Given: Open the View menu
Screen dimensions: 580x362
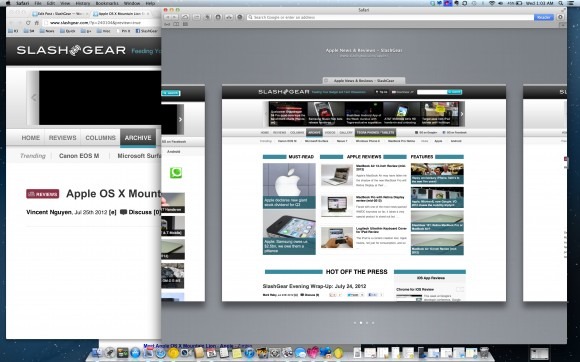Looking at the screenshot, I should point(65,3).
